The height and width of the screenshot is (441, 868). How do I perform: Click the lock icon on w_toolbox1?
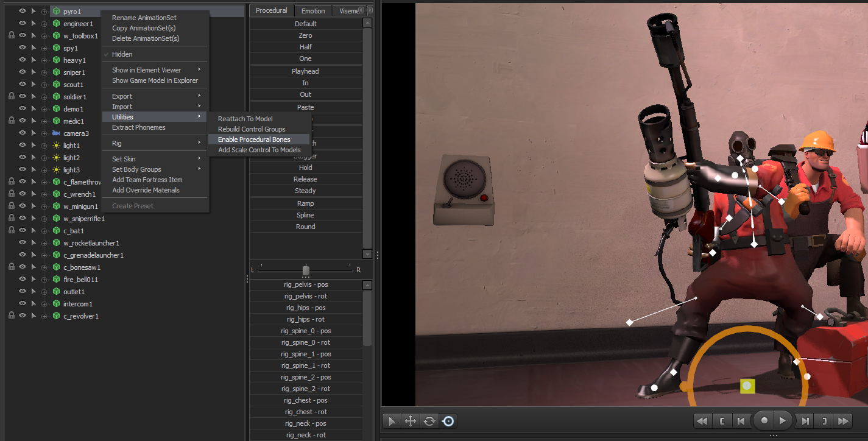12,36
